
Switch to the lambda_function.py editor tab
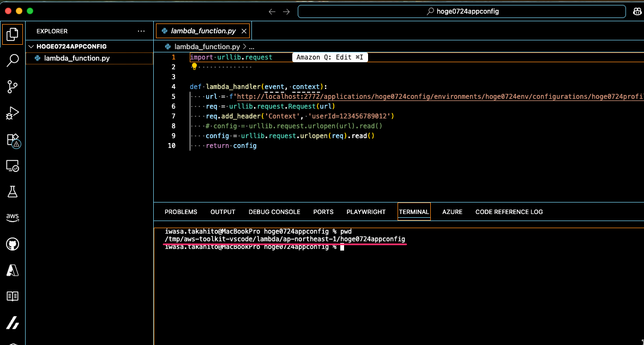[x=203, y=31]
